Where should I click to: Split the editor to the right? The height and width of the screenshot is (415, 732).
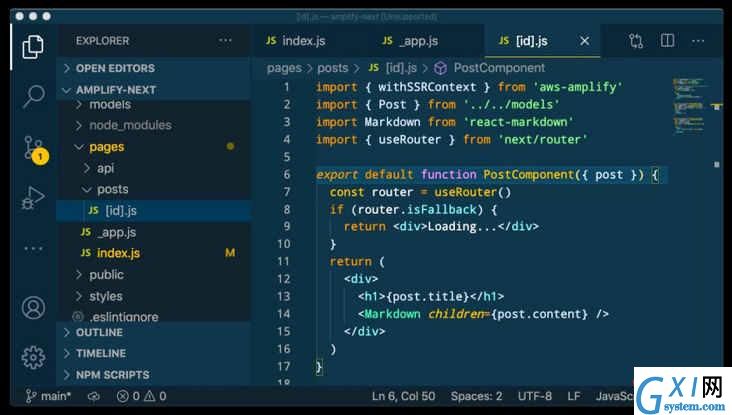(x=668, y=41)
